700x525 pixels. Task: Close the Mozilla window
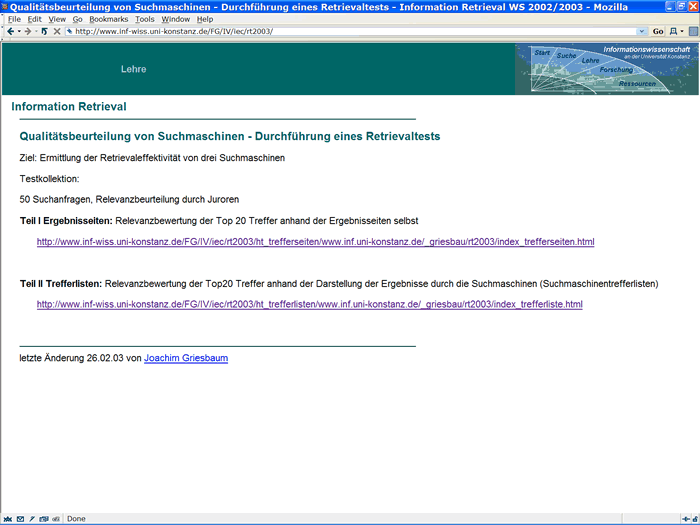[x=693, y=6]
